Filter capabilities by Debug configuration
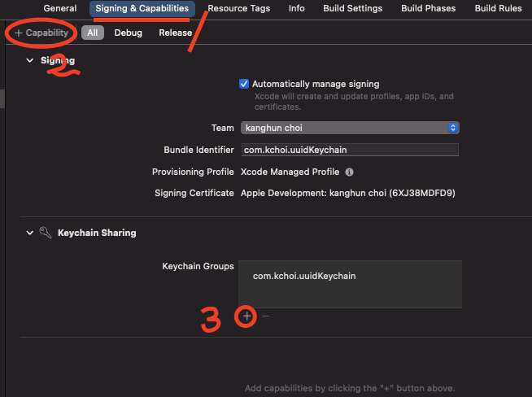532x397 pixels. click(129, 33)
